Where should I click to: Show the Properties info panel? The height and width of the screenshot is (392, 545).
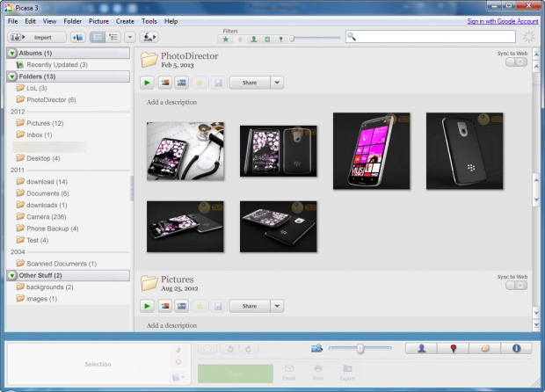[x=516, y=348]
